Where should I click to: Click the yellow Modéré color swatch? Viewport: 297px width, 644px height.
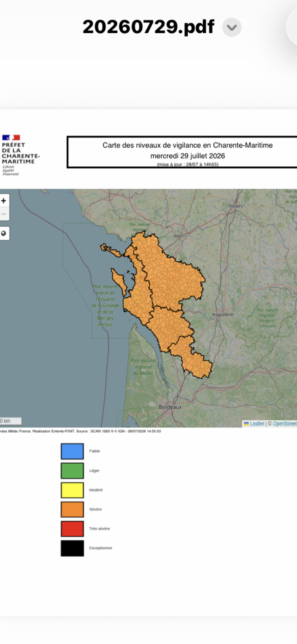tap(72, 490)
